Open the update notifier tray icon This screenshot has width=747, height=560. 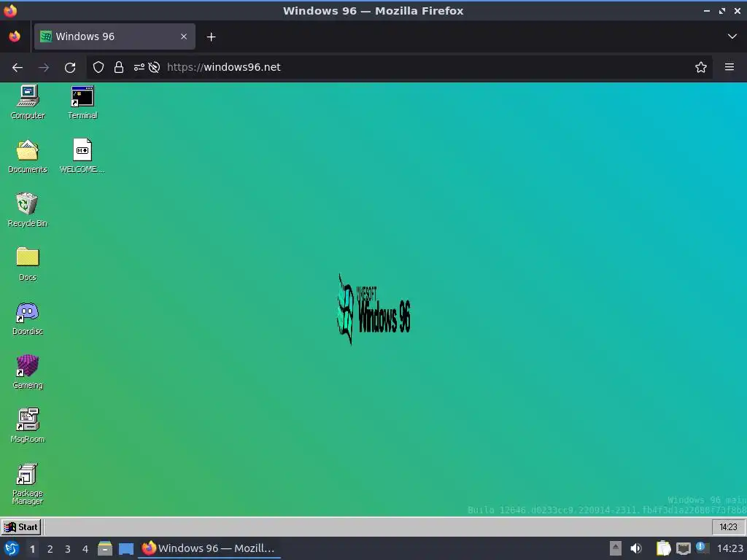[703, 548]
